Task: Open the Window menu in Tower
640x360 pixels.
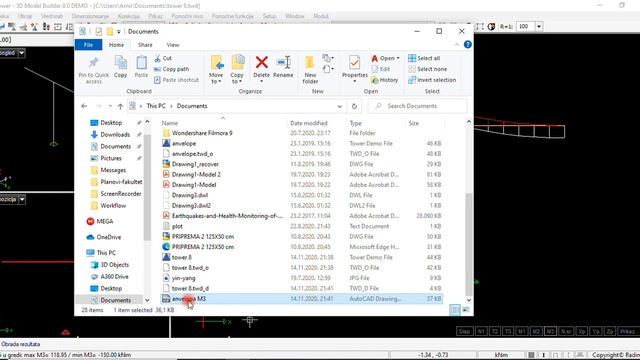Action: (295, 16)
